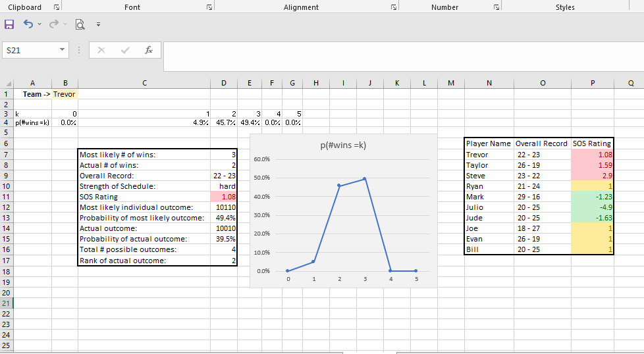Open the Clipboard group dialog launcher
The image size is (644, 354).
56,7
